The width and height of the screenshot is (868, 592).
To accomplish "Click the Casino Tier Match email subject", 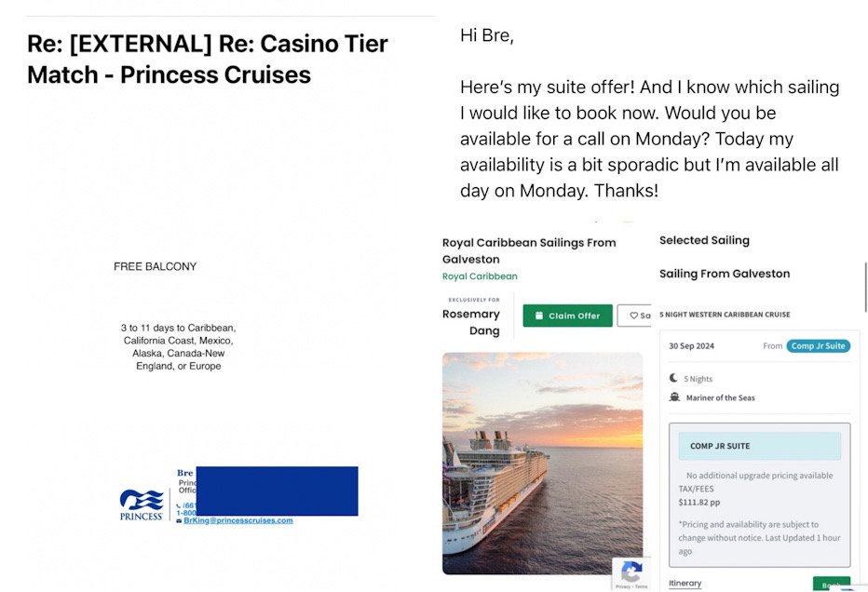I will 208,60.
